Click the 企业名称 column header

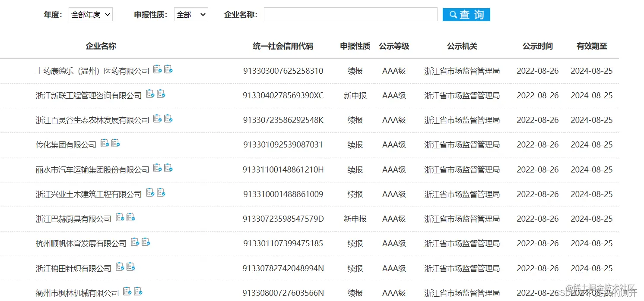click(x=101, y=46)
